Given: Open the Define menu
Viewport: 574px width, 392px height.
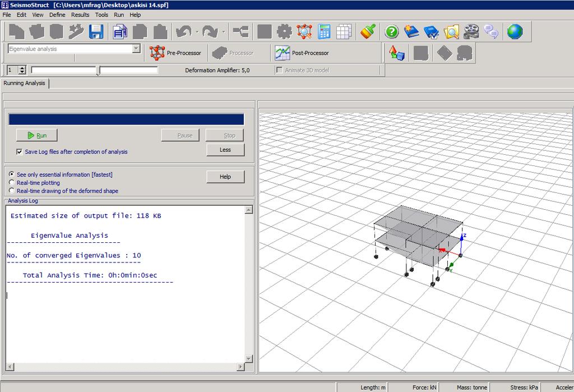Looking at the screenshot, I should 57,15.
